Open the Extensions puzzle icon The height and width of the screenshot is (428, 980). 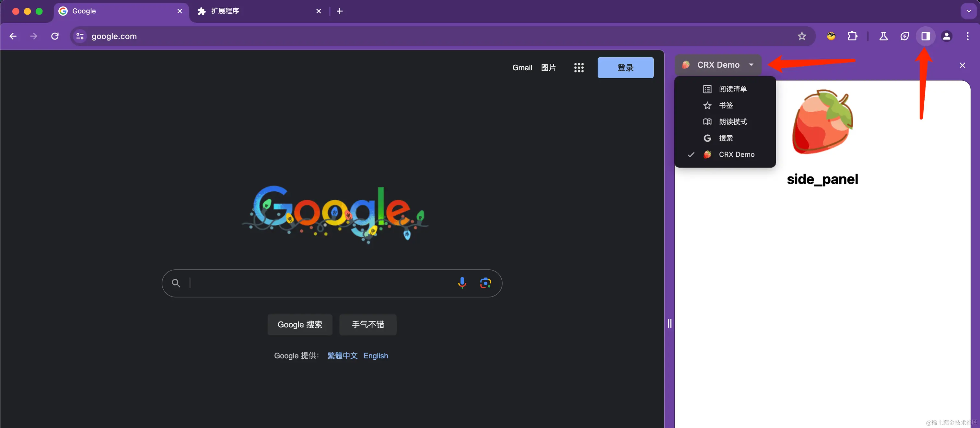coord(853,36)
